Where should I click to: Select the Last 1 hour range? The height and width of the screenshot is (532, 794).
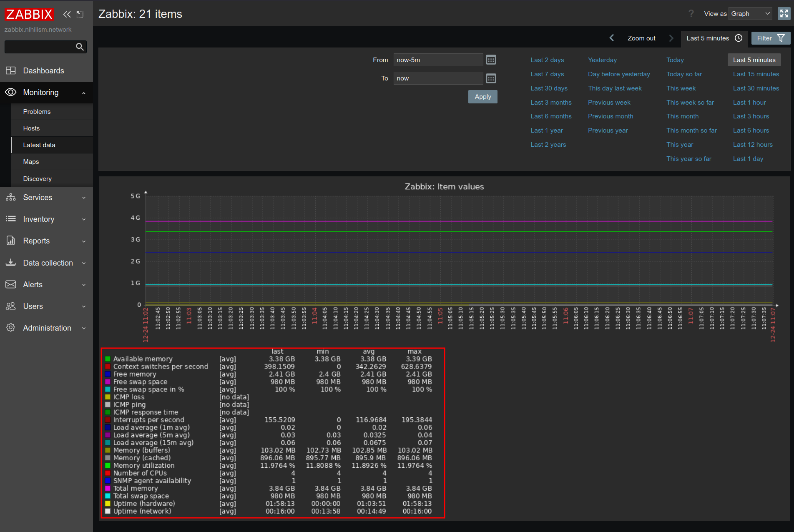749,103
